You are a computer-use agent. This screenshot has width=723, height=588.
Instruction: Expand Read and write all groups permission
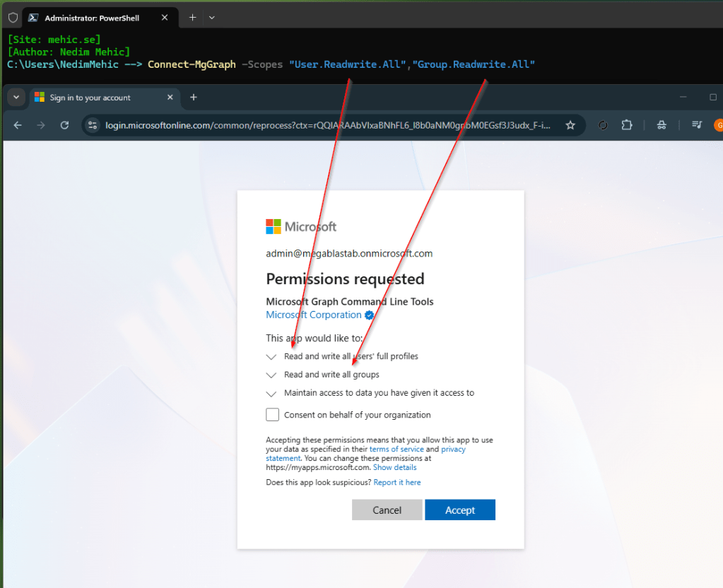(271, 375)
